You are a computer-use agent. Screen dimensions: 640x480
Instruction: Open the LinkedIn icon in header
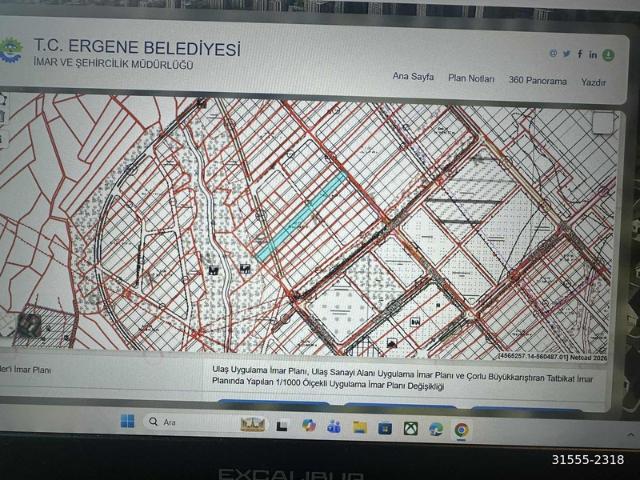pyautogui.click(x=593, y=54)
